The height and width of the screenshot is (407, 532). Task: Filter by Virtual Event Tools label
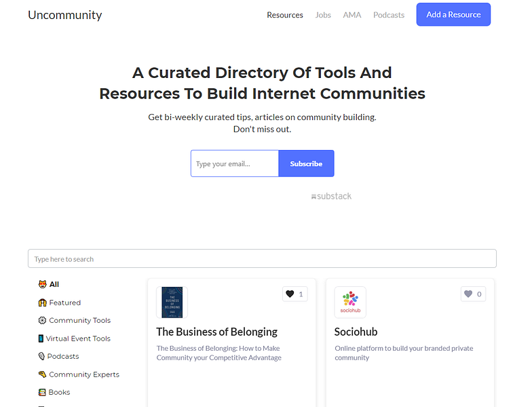click(x=78, y=338)
